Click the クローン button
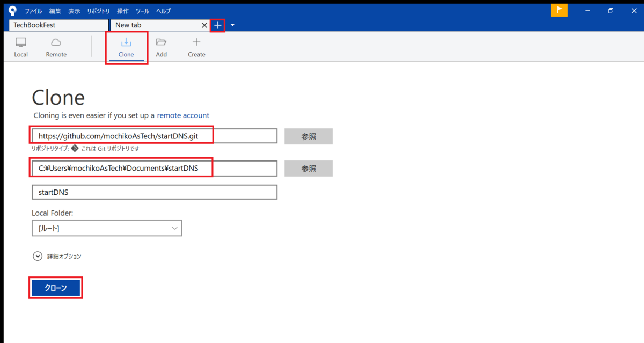The image size is (644, 343). point(55,288)
